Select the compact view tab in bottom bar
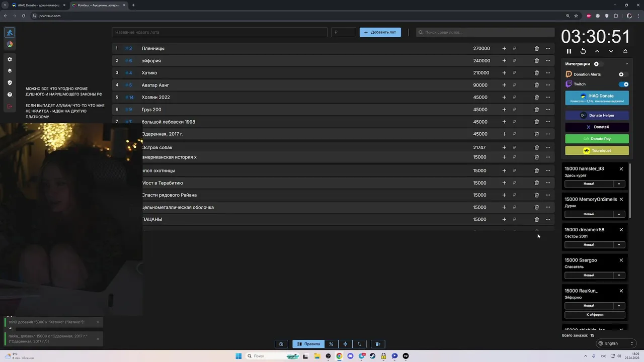 click(345, 344)
